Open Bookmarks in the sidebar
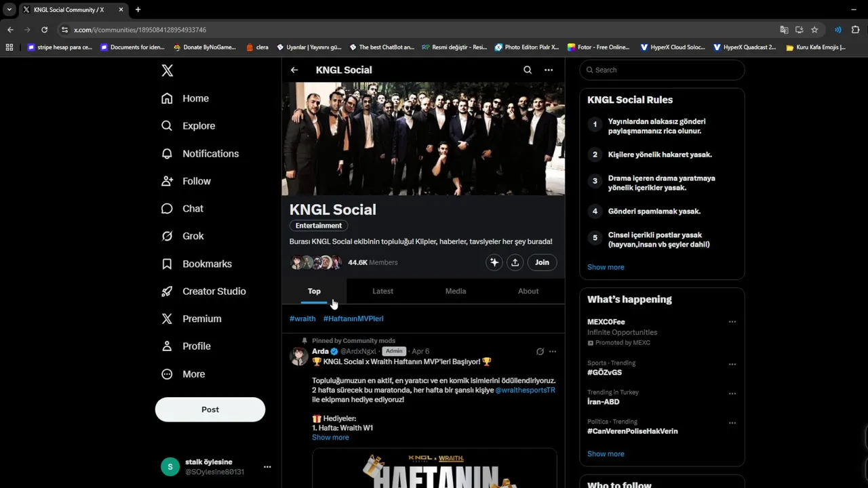The width and height of the screenshot is (868, 488). pyautogui.click(x=197, y=264)
